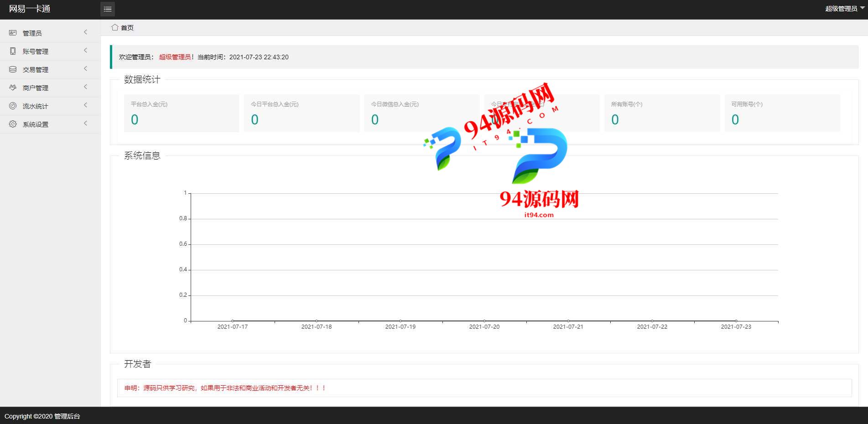The width and height of the screenshot is (868, 424).
Task: Click the 超级管理员 account name in header
Action: [841, 9]
